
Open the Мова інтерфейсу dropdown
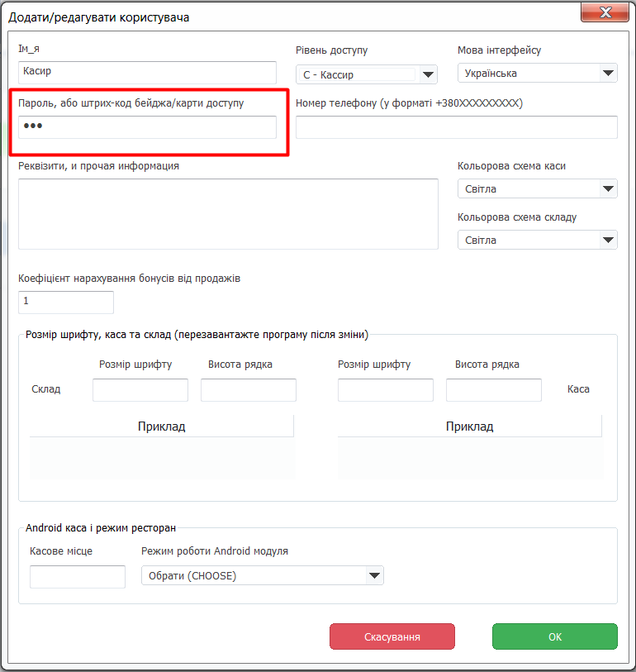(x=538, y=74)
